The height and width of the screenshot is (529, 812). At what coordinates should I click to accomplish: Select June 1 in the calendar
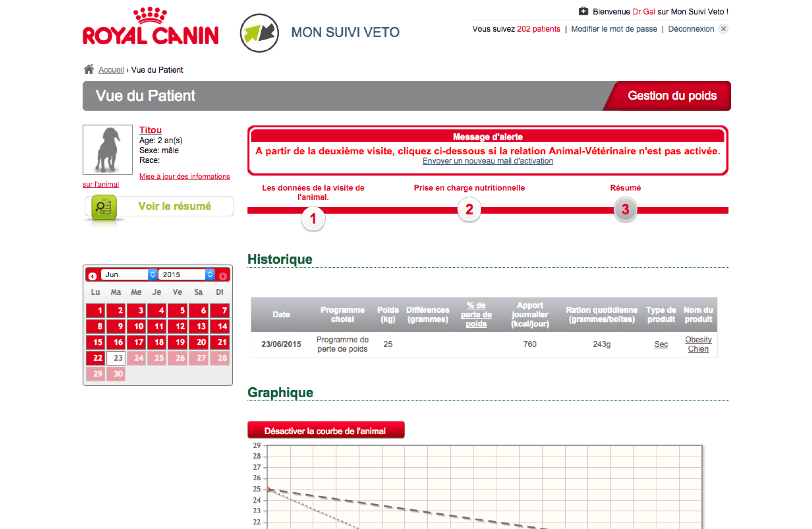pyautogui.click(x=96, y=311)
